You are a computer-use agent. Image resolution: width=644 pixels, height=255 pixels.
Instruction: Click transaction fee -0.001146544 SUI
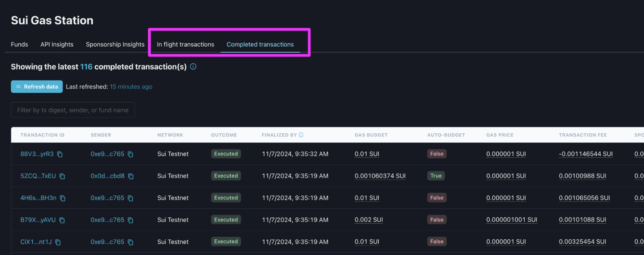pos(586,154)
